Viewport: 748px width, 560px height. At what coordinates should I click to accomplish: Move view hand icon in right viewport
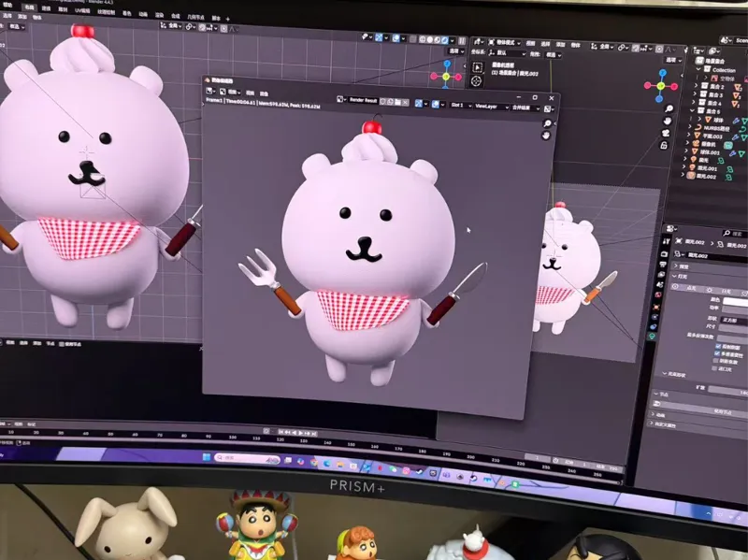pyautogui.click(x=668, y=122)
